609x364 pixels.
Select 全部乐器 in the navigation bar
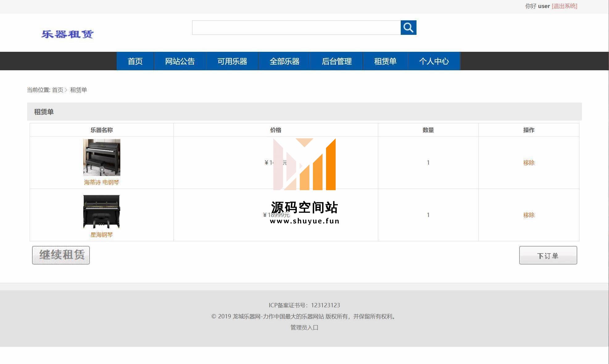[284, 61]
